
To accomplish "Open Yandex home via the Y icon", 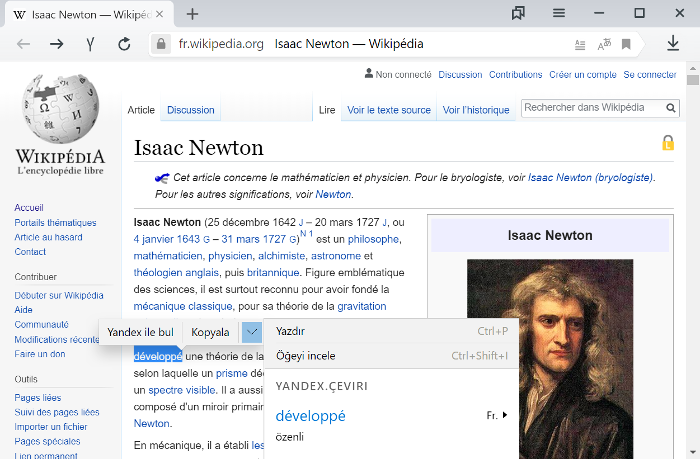I will (90, 44).
